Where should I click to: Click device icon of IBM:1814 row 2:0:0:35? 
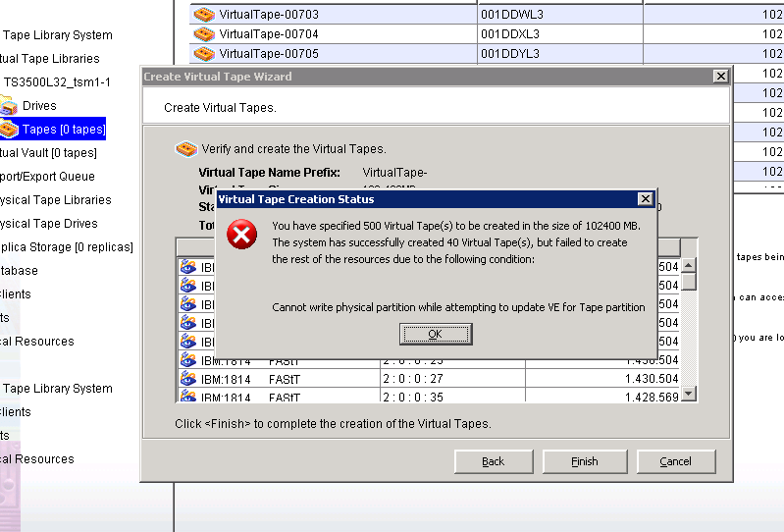tap(188, 396)
